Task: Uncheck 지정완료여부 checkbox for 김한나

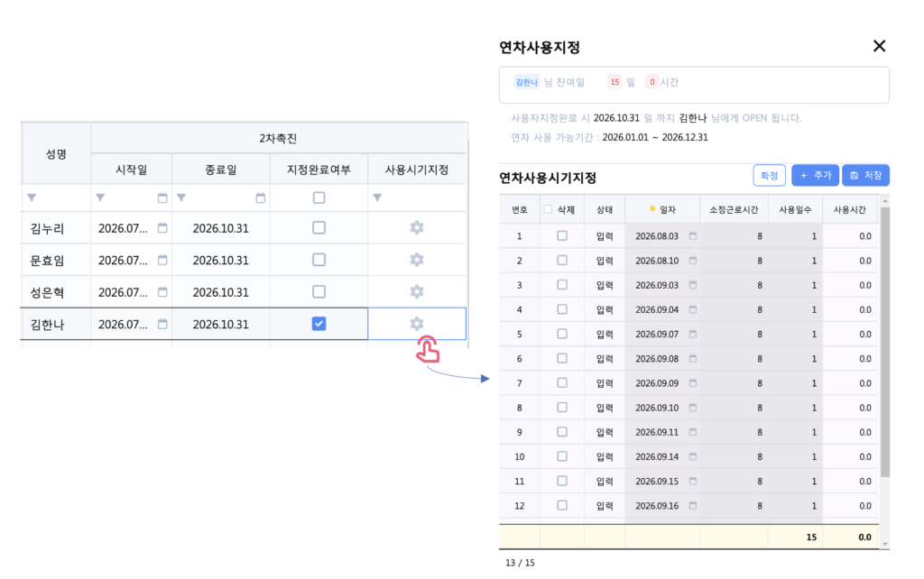Action: [x=319, y=324]
